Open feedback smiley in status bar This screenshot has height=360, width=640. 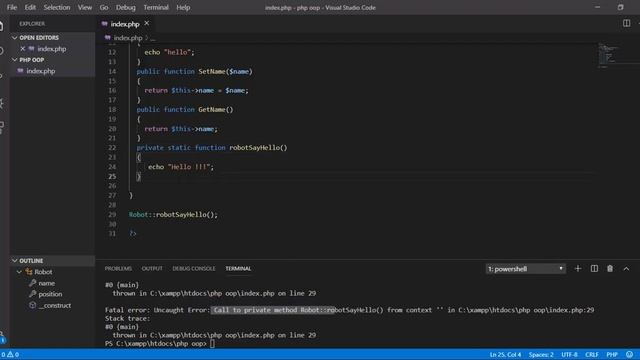[x=629, y=354]
